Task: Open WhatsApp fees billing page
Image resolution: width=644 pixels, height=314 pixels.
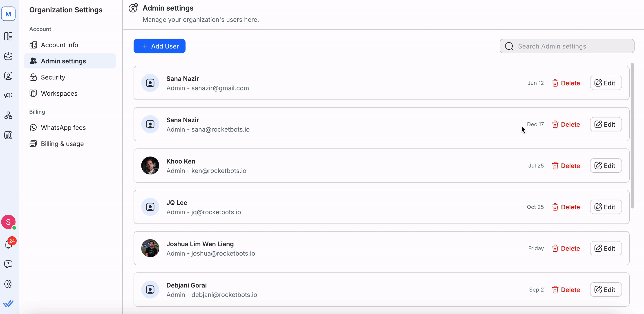Action: (63, 128)
